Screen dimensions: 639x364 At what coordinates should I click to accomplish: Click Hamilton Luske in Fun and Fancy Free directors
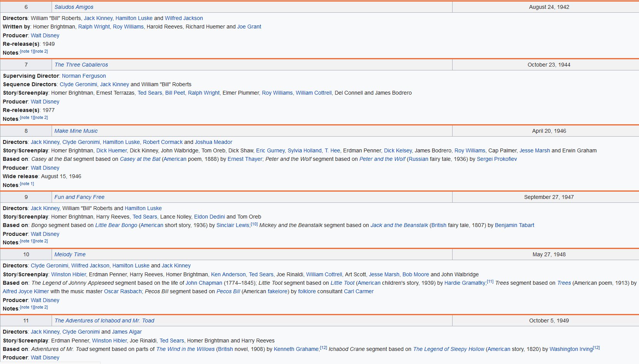pyautogui.click(x=143, y=208)
